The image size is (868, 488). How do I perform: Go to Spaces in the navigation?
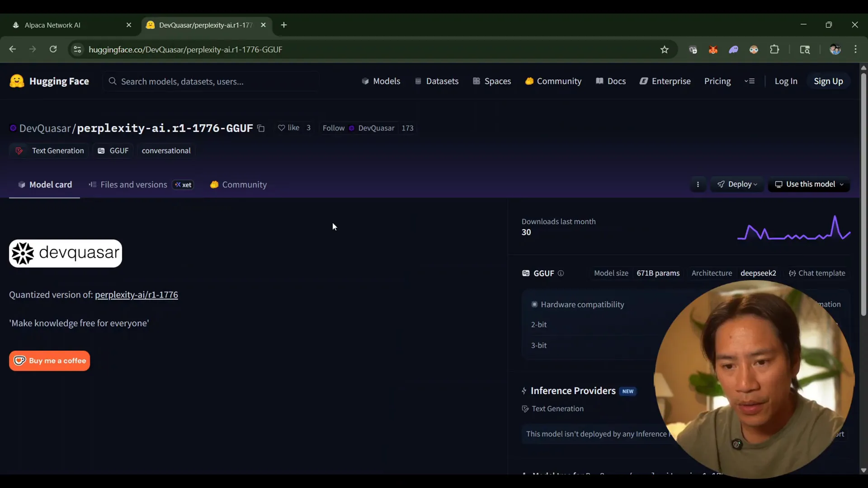491,81
